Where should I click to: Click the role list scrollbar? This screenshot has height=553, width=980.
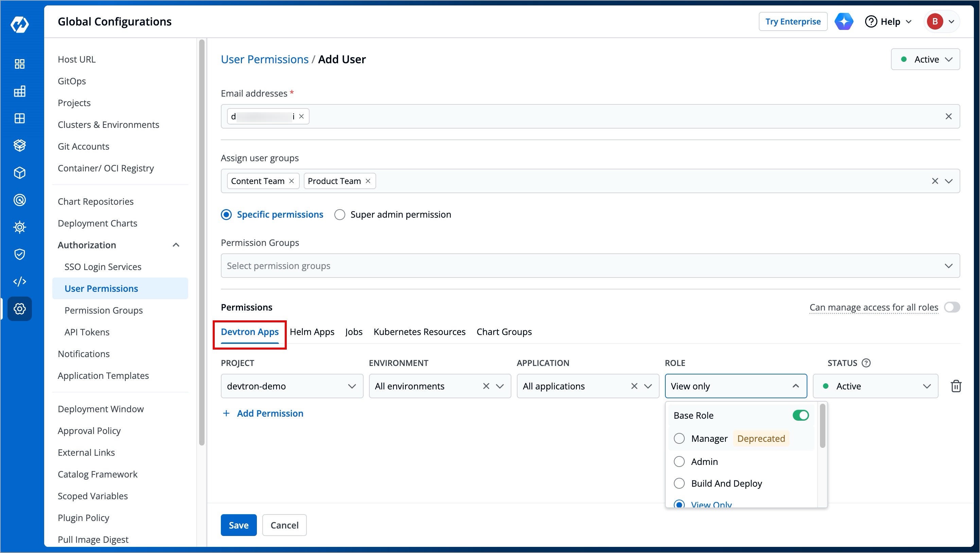(822, 426)
